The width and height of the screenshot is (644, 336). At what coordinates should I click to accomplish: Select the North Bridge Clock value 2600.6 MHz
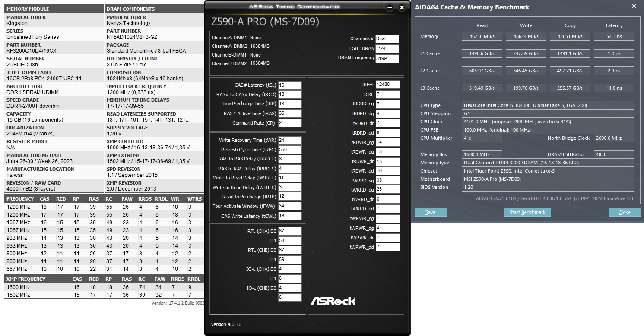click(x=614, y=138)
